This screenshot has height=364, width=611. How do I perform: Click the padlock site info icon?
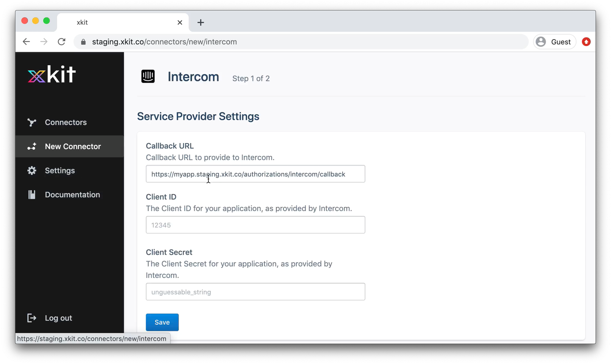(x=83, y=42)
